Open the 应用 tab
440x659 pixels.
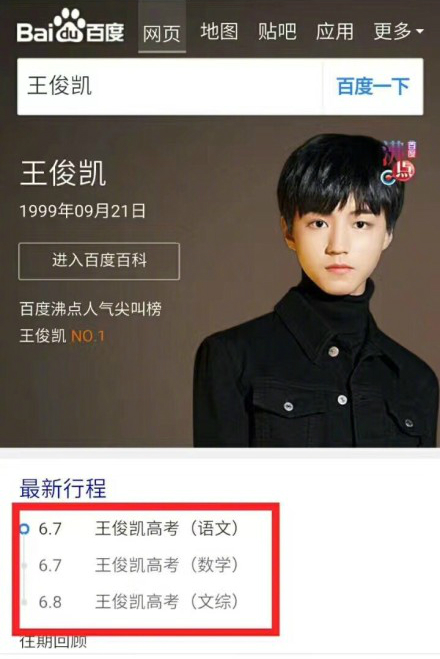pos(335,32)
